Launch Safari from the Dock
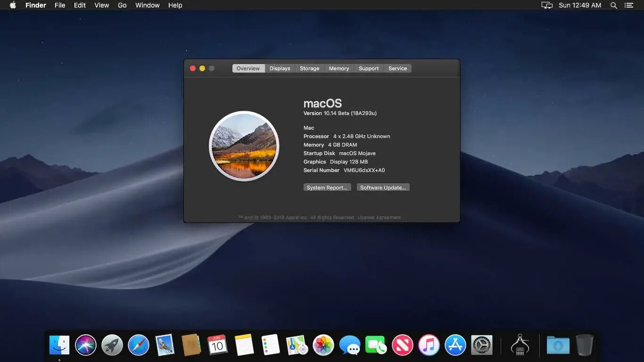The height and width of the screenshot is (362, 644). [x=139, y=345]
